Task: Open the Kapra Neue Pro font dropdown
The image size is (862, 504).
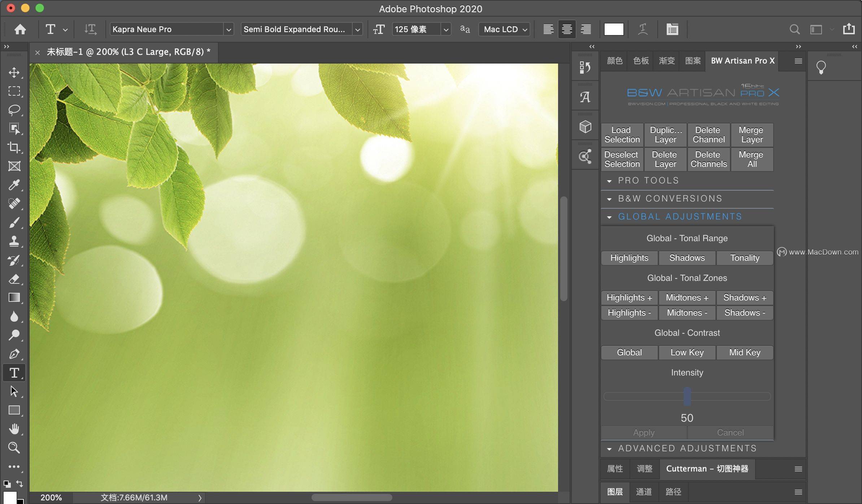Action: click(228, 30)
